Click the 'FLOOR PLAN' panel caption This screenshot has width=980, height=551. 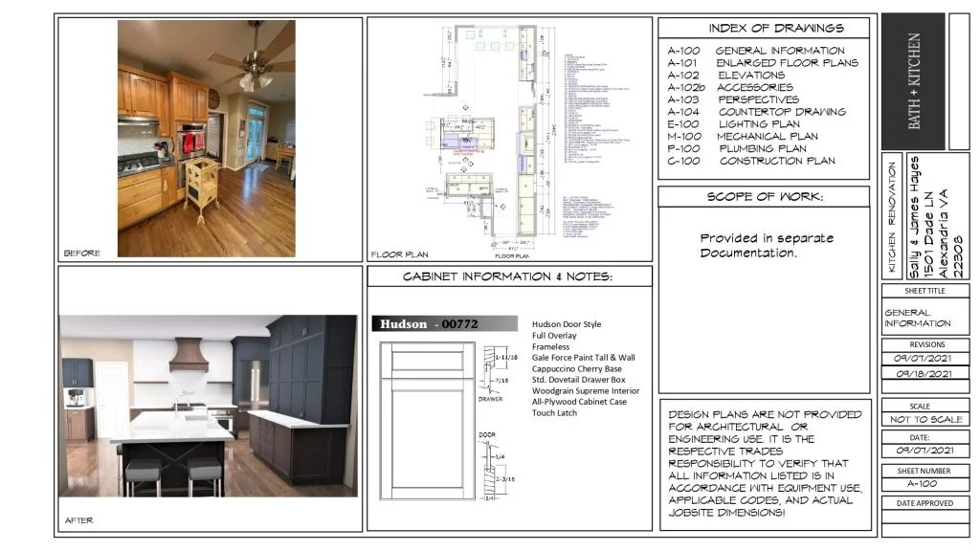(399, 254)
